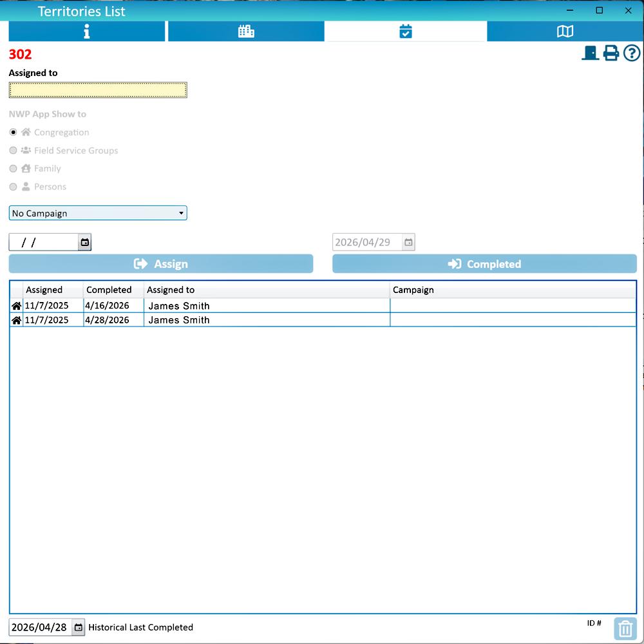The height and width of the screenshot is (644, 644).
Task: Switch to the buildings tab
Action: (x=246, y=32)
